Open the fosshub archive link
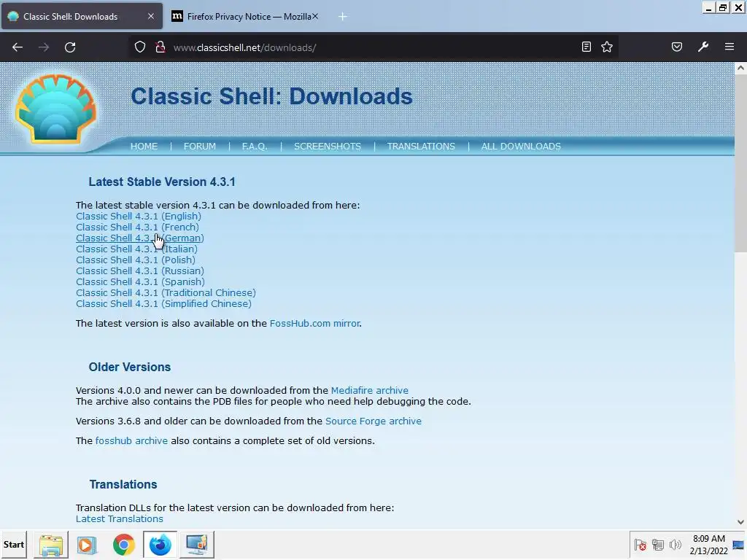 click(x=131, y=441)
